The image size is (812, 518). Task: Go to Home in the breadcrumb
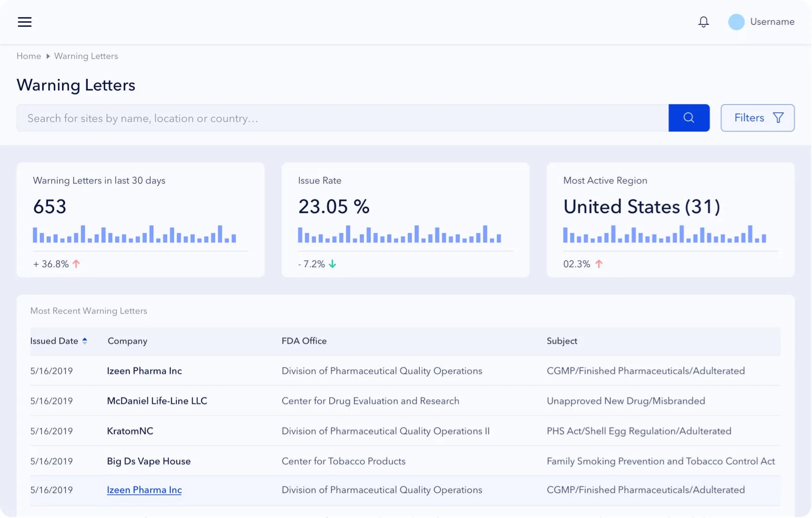pyautogui.click(x=29, y=56)
